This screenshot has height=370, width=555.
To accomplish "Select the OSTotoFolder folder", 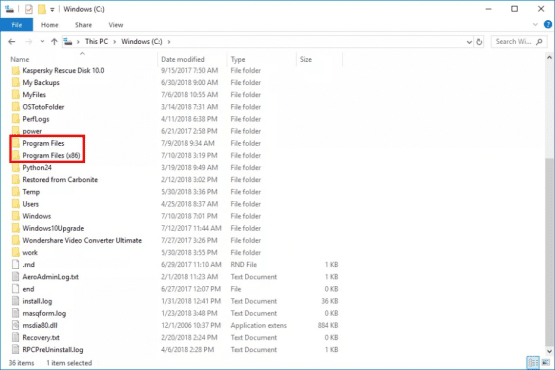I will [x=43, y=107].
